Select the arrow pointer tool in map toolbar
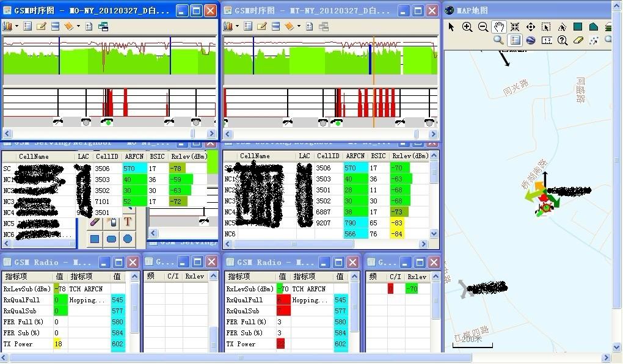The width and height of the screenshot is (623, 364). coord(451,27)
